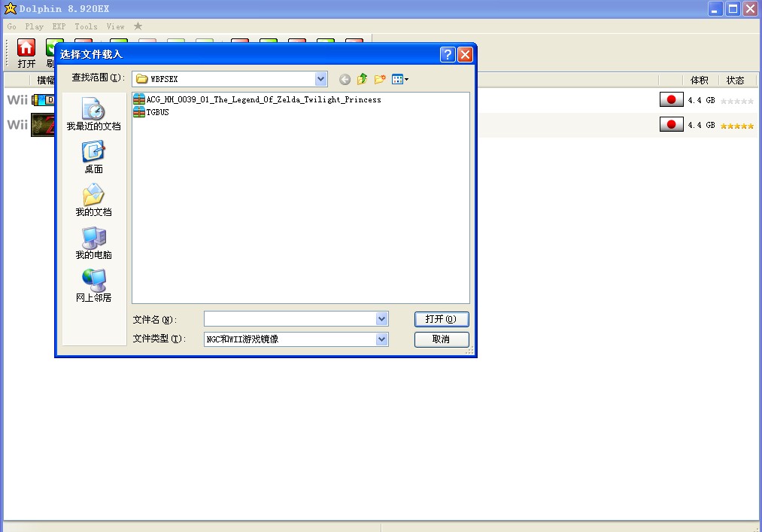Open the Play menu in Dolphin

[x=34, y=27]
